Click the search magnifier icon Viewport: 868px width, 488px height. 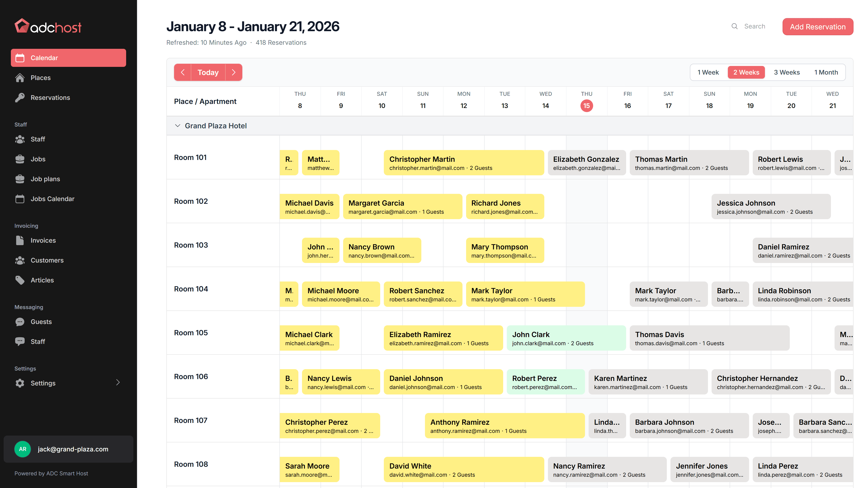click(735, 26)
